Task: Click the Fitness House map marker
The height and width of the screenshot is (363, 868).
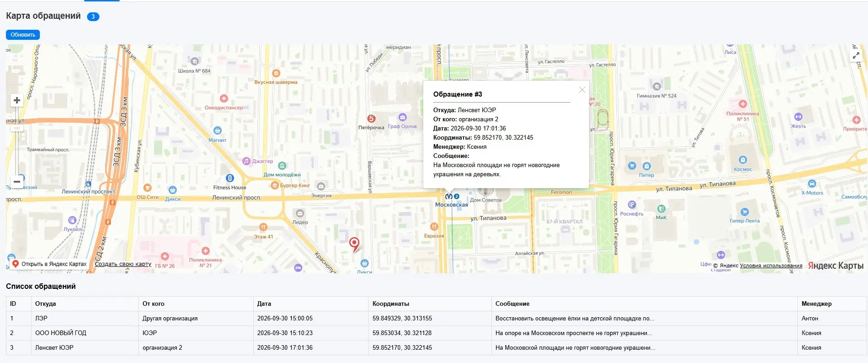Action: coord(230,179)
